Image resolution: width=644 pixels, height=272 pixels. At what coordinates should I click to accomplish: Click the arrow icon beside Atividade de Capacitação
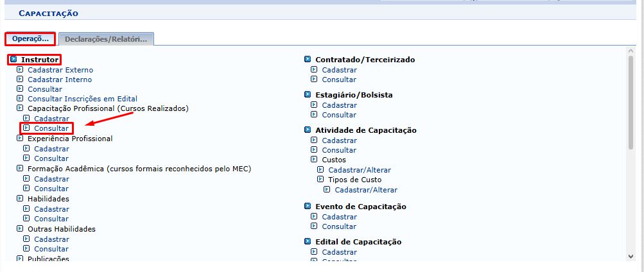[x=308, y=130]
